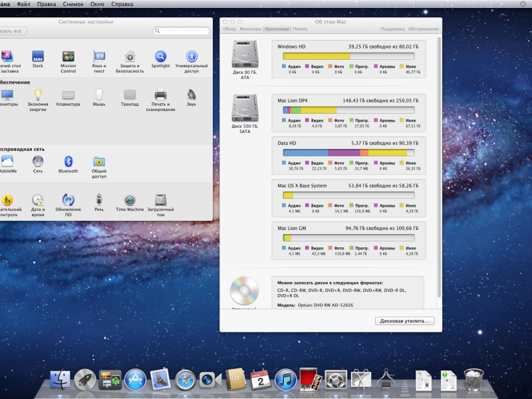The height and width of the screenshot is (399, 532).
Task: Click the Mac OS X Base System usage bar
Action: pos(348,196)
